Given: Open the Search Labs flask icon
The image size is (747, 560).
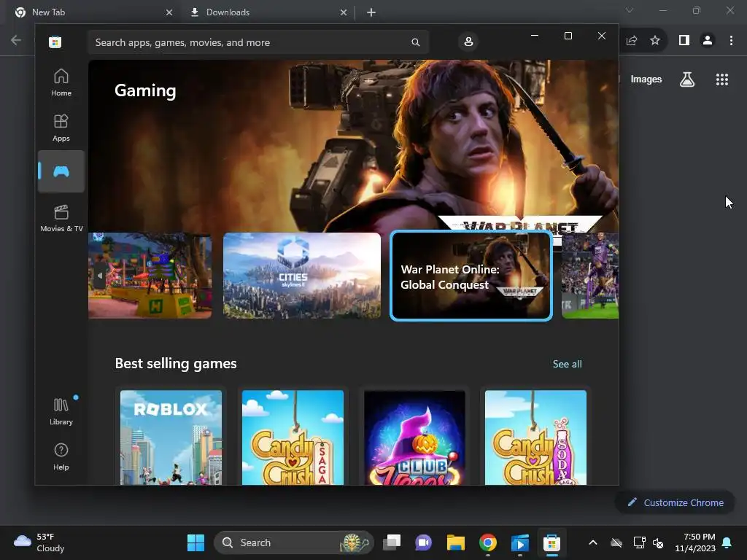Looking at the screenshot, I should tap(687, 79).
